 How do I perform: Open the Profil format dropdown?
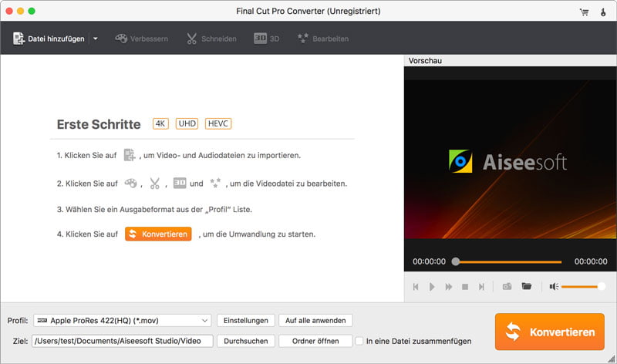pos(122,320)
